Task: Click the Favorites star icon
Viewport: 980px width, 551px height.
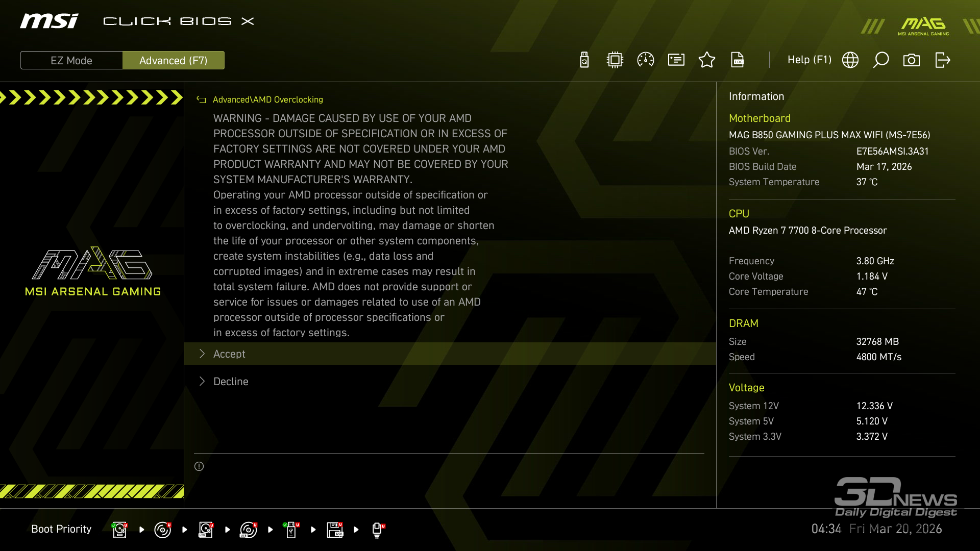Action: coord(707,60)
